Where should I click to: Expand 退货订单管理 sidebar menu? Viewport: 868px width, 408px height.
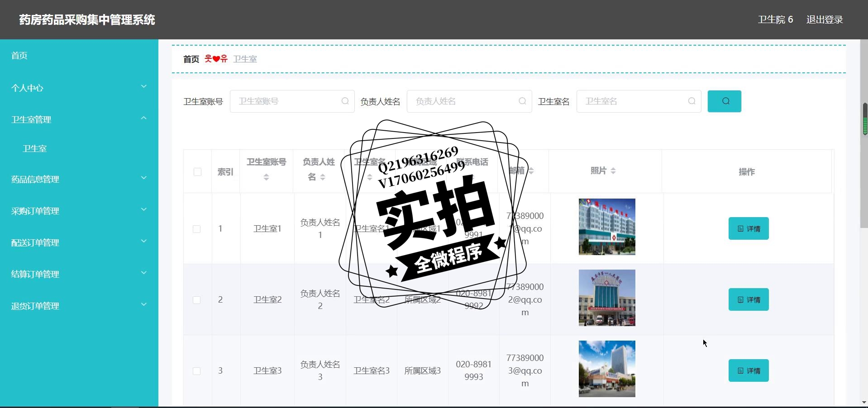[79, 306]
